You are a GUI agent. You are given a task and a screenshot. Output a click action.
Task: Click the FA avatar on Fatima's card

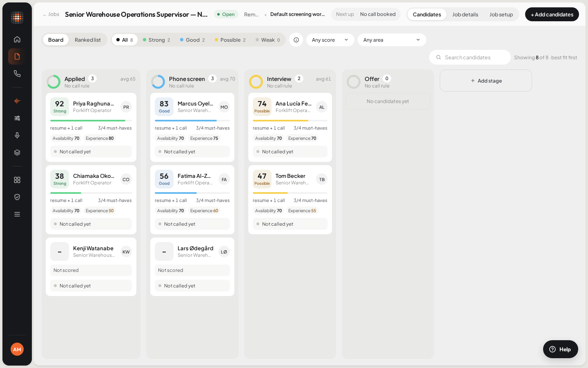[224, 180]
